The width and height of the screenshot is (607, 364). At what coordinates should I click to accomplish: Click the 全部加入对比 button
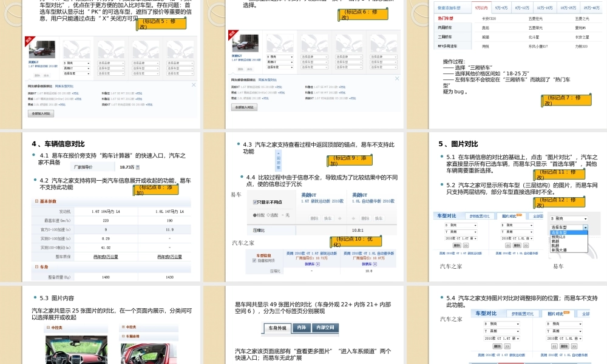(41, 113)
